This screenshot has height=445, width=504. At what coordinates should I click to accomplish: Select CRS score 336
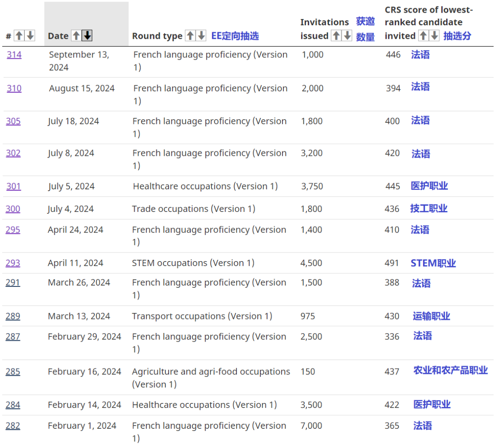tap(392, 337)
